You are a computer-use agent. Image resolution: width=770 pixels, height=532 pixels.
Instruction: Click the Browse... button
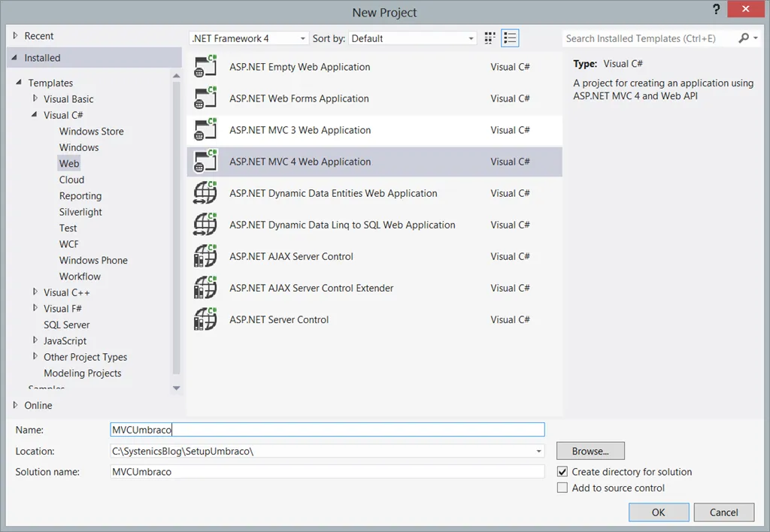tap(590, 451)
